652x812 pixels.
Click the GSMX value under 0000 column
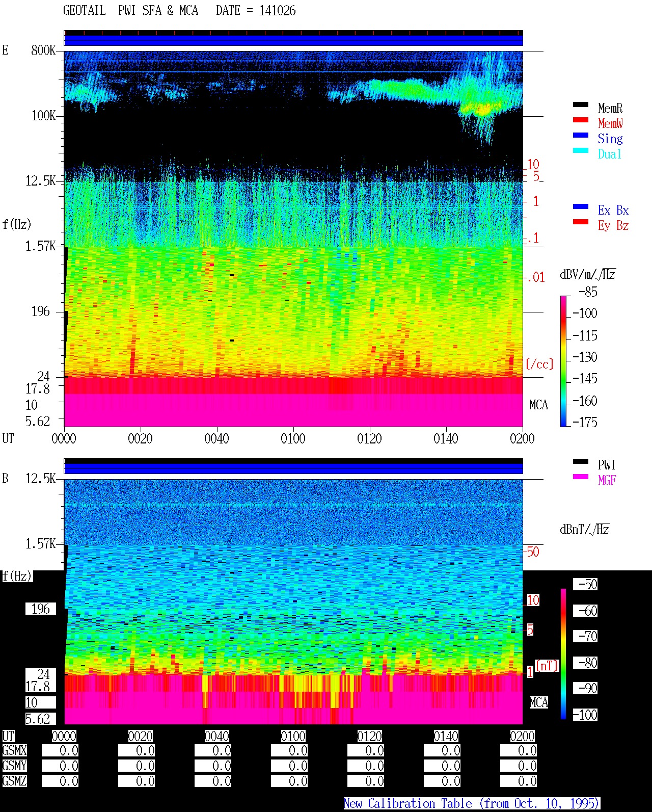60,751
